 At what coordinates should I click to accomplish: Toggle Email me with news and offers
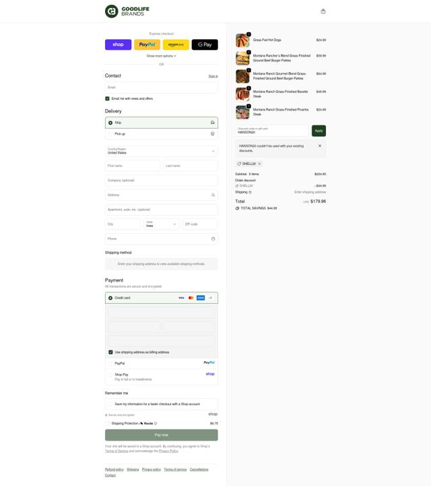pos(107,98)
